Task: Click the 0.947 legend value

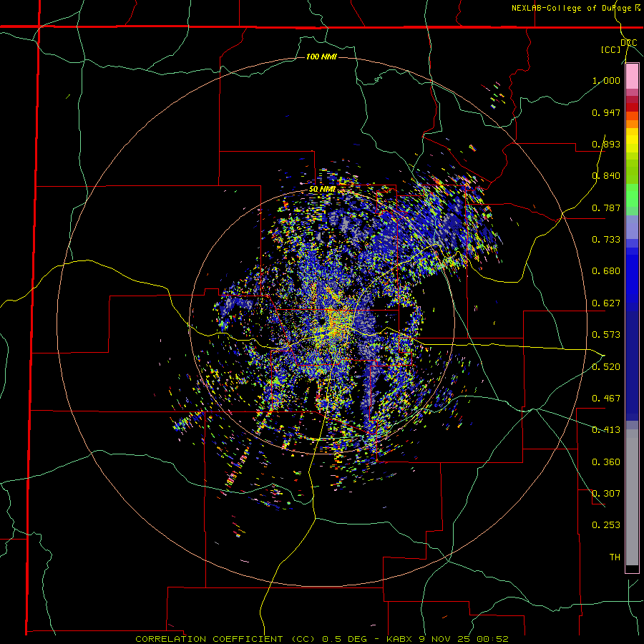Action: (x=606, y=112)
